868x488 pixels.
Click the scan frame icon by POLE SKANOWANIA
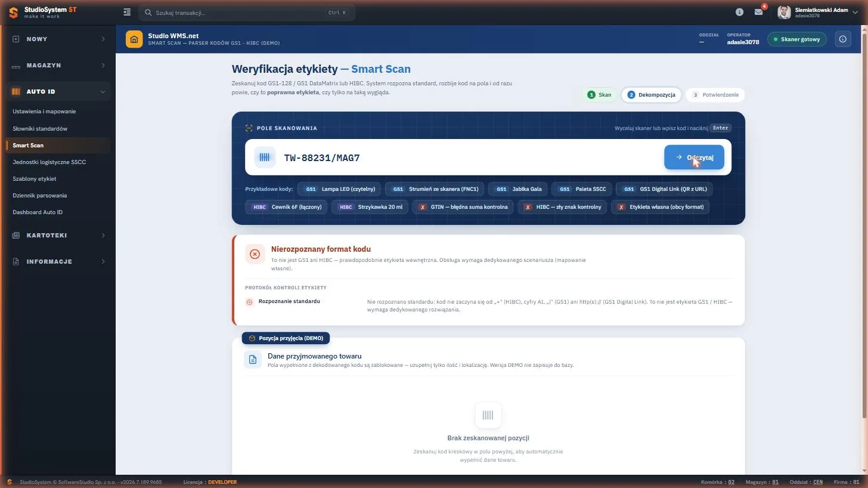(249, 128)
